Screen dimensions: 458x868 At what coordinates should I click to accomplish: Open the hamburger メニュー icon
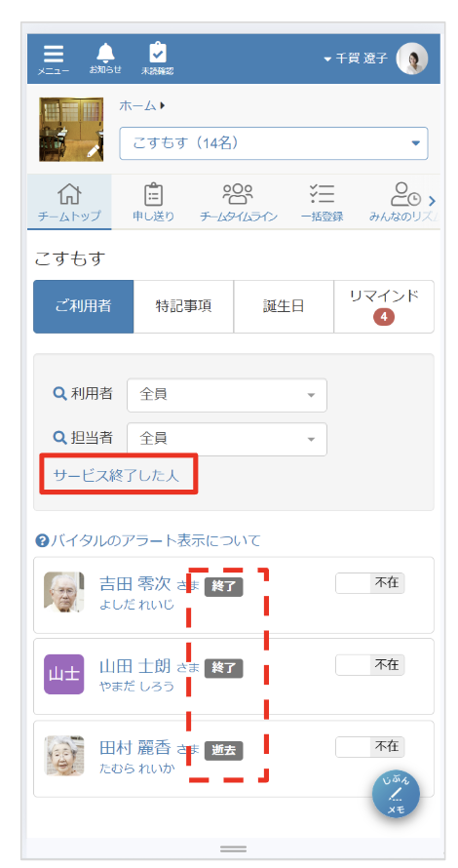(54, 59)
